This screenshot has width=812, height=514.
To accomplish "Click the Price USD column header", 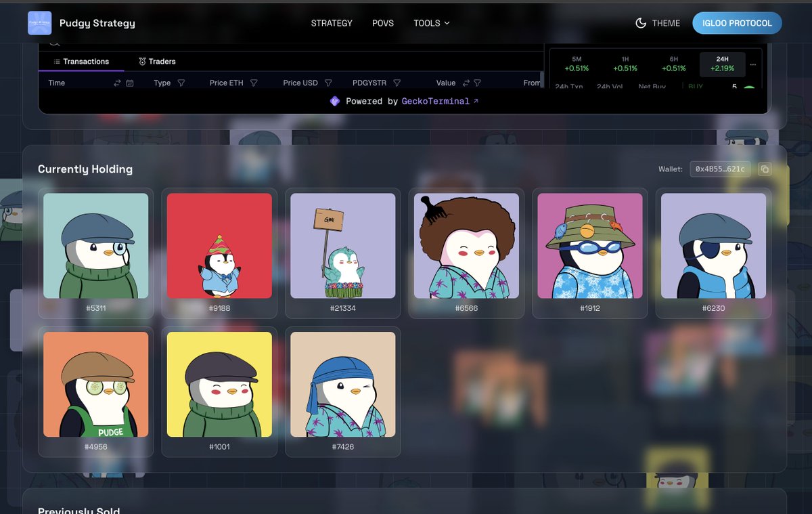I will 300,83.
